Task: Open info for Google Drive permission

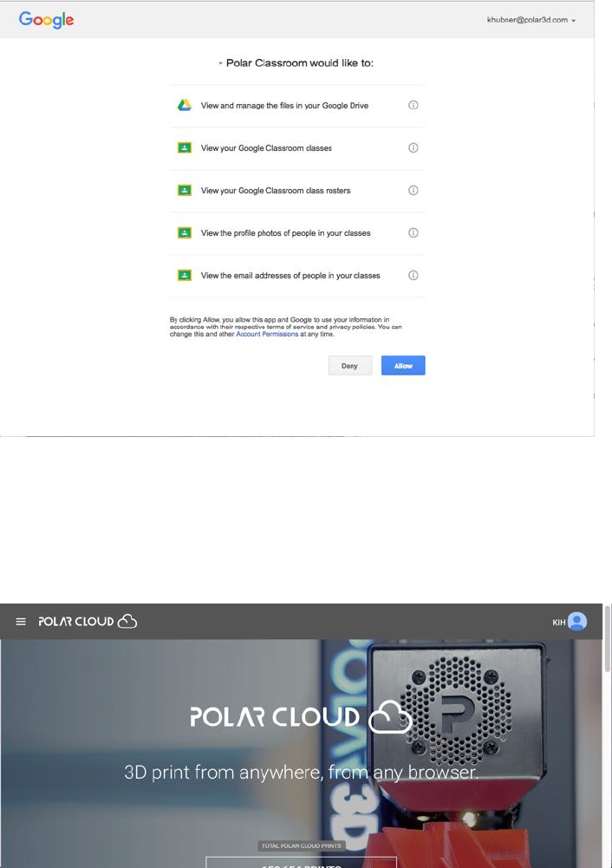Action: [x=413, y=105]
